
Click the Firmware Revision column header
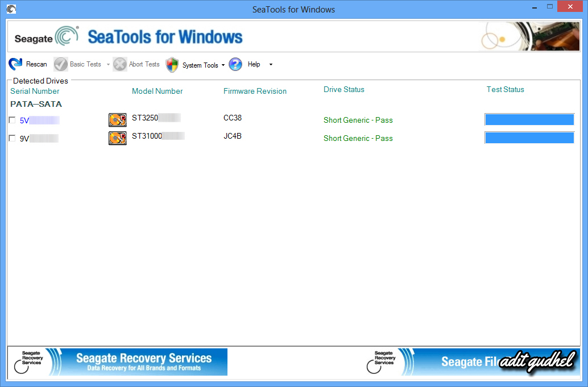point(255,91)
